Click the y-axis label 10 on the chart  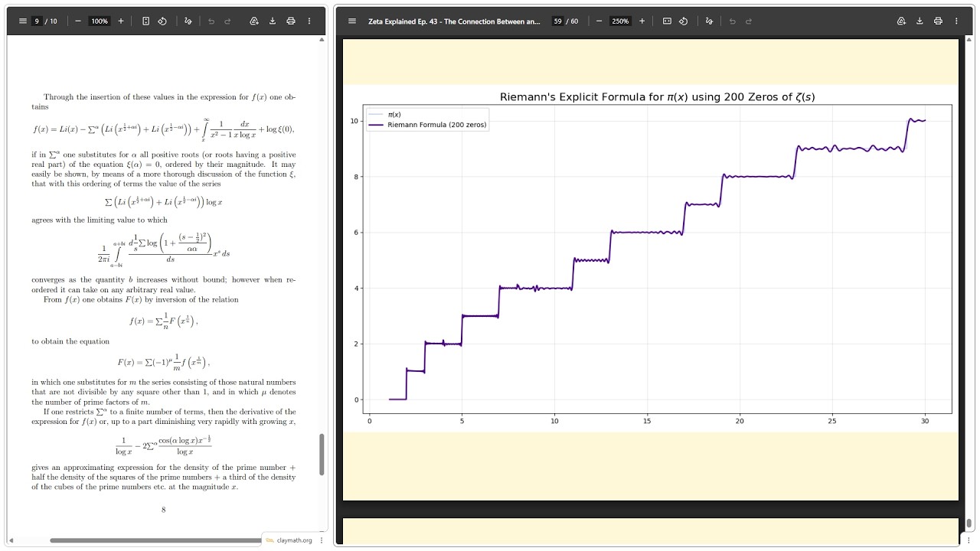pos(355,121)
